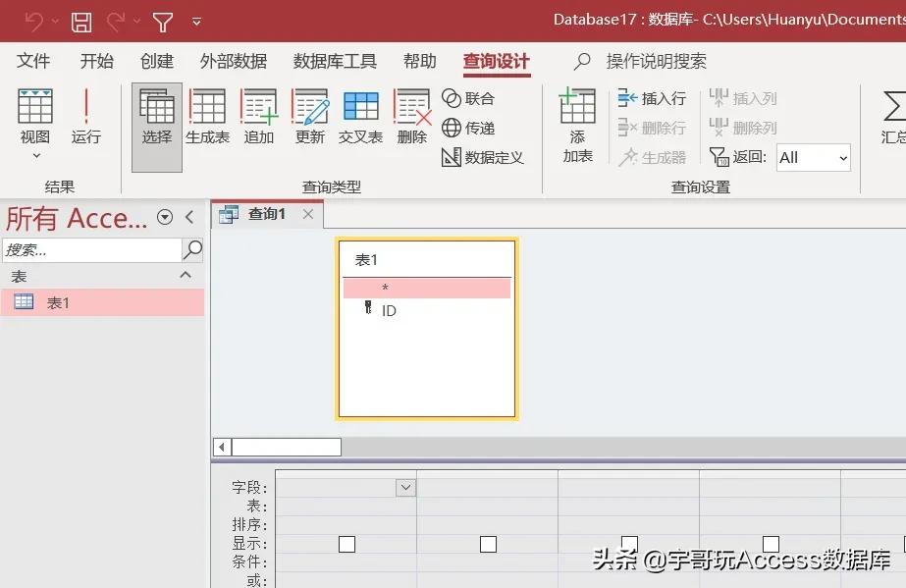
Task: Select the 生成表 (Make Table) query icon
Action: tap(207, 118)
